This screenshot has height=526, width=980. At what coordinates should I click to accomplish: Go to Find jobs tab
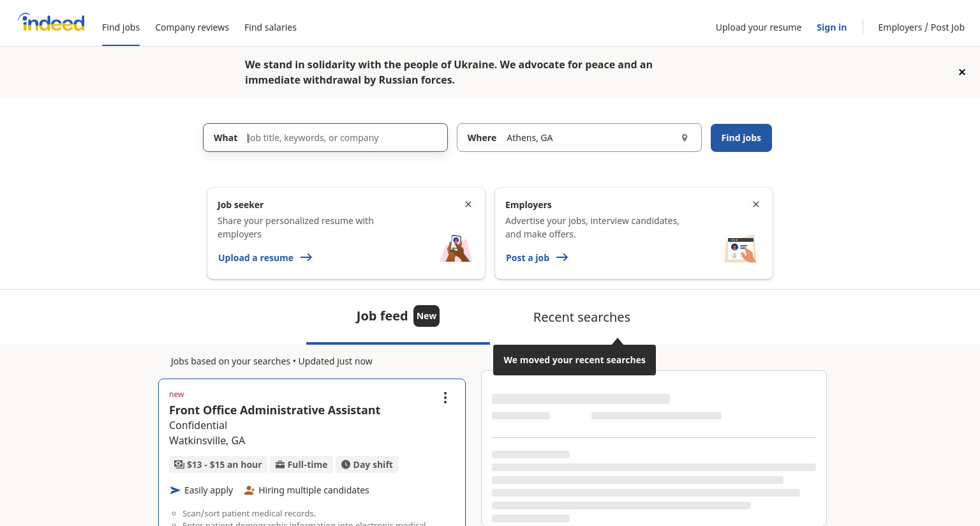121,27
